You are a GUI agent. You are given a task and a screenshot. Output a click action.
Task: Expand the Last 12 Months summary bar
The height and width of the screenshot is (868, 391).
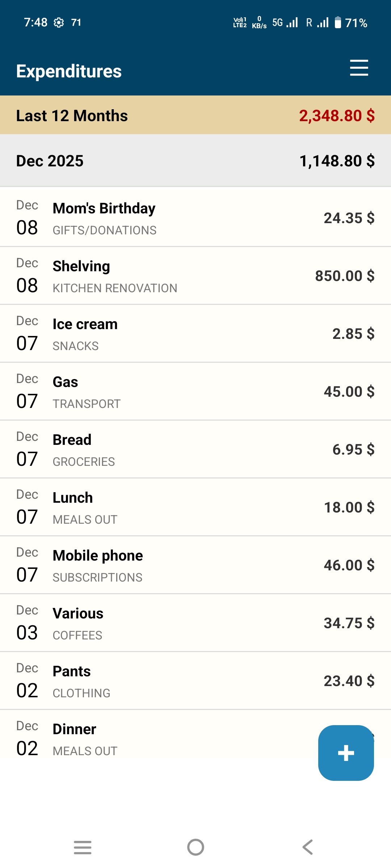coord(195,115)
